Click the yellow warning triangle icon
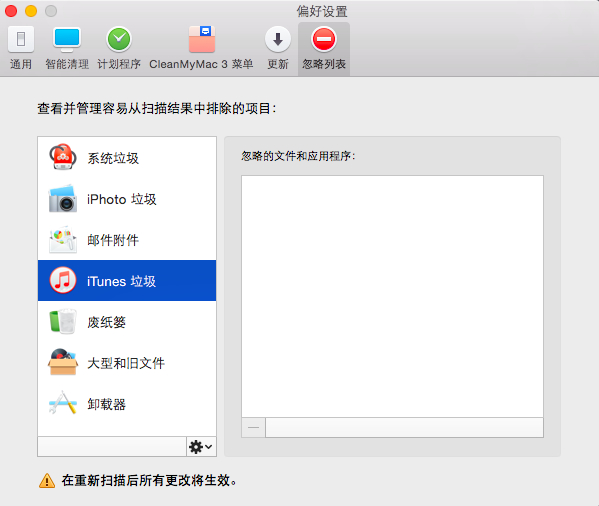Screen dimensions: 599x506 click(47, 480)
